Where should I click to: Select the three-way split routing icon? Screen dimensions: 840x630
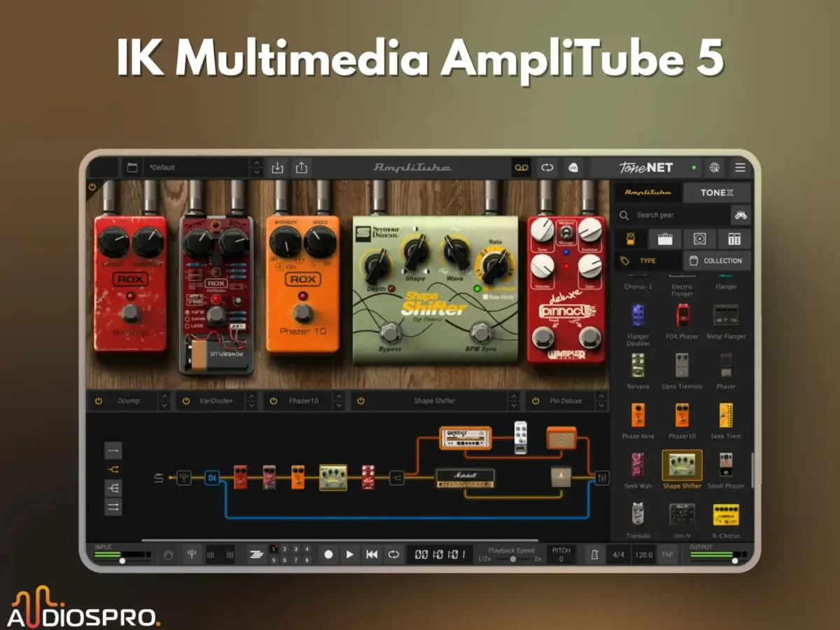coord(113,488)
